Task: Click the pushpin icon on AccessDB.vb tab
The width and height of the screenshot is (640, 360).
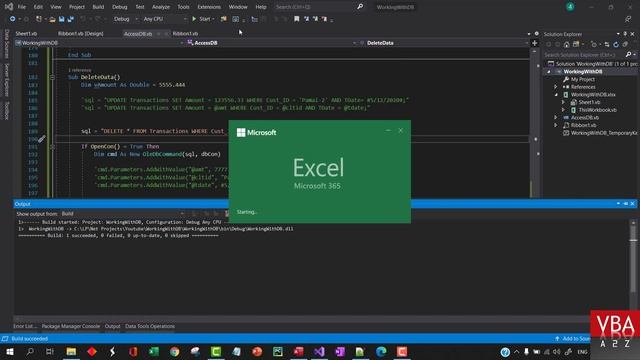Action: [x=159, y=34]
